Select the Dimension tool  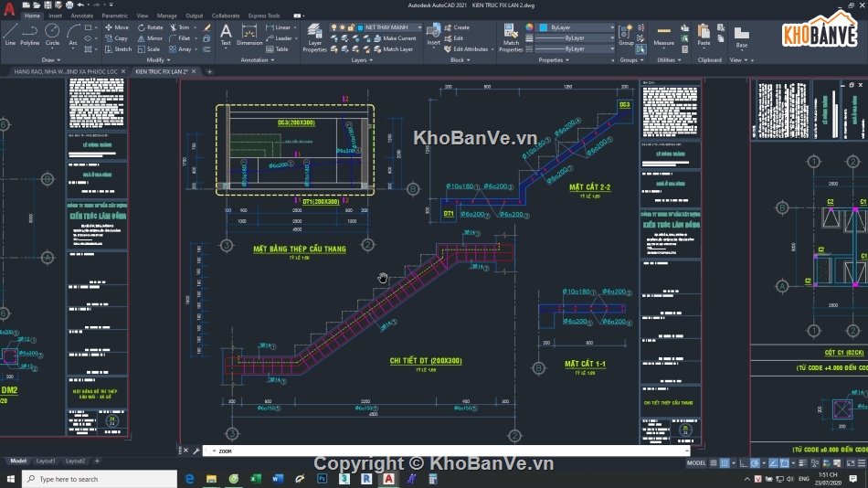click(249, 35)
